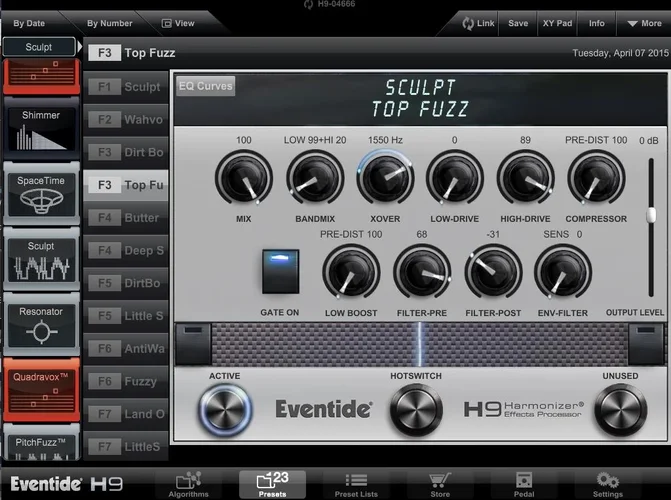Click the ribbon expression strip

419,345
